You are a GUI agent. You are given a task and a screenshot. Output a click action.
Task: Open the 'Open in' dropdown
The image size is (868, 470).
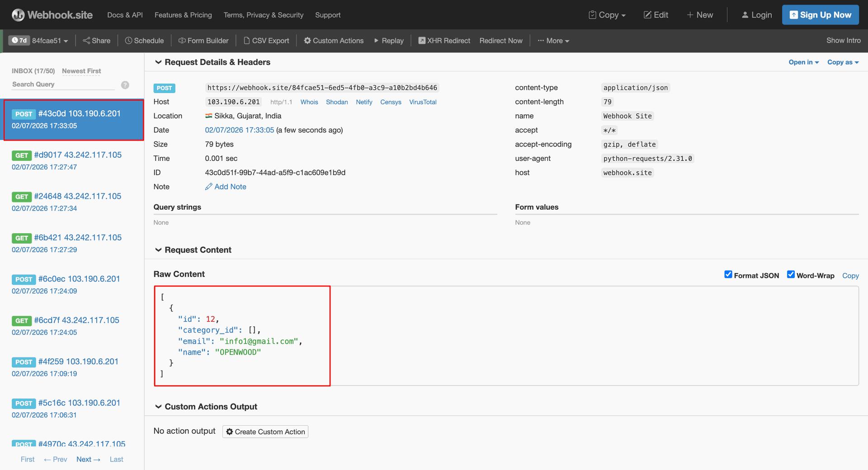tap(804, 62)
